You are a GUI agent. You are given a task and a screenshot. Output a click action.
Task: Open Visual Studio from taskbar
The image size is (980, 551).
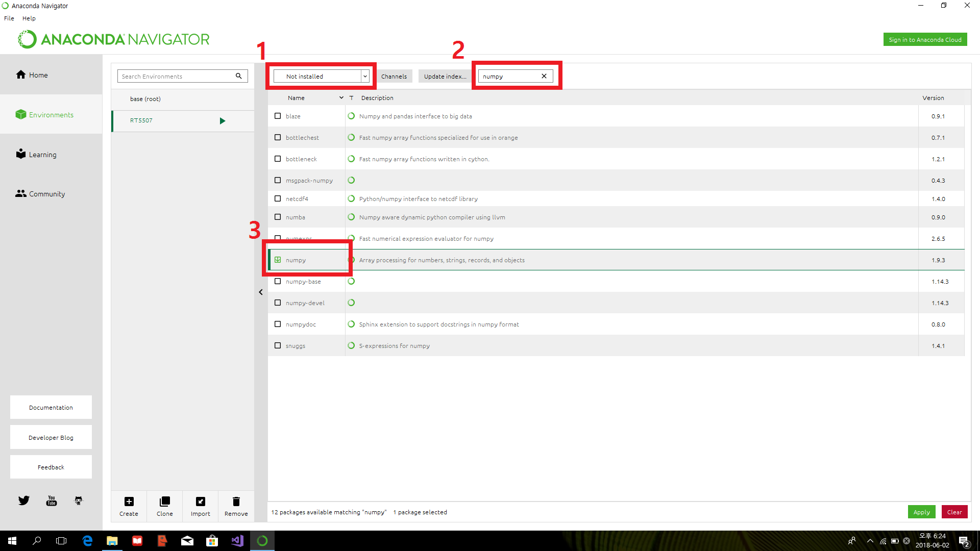(237, 541)
